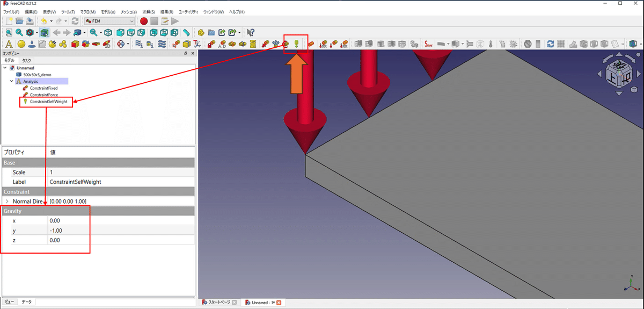Screen dimensions: 644x309
Task: Click the forward navigation arrow icon
Action: (x=67, y=33)
